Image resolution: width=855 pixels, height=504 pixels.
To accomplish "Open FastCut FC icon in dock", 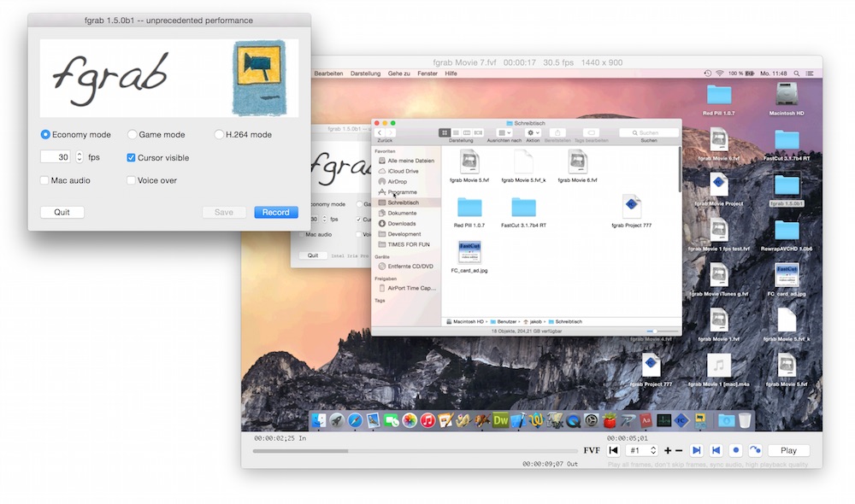I will [681, 420].
